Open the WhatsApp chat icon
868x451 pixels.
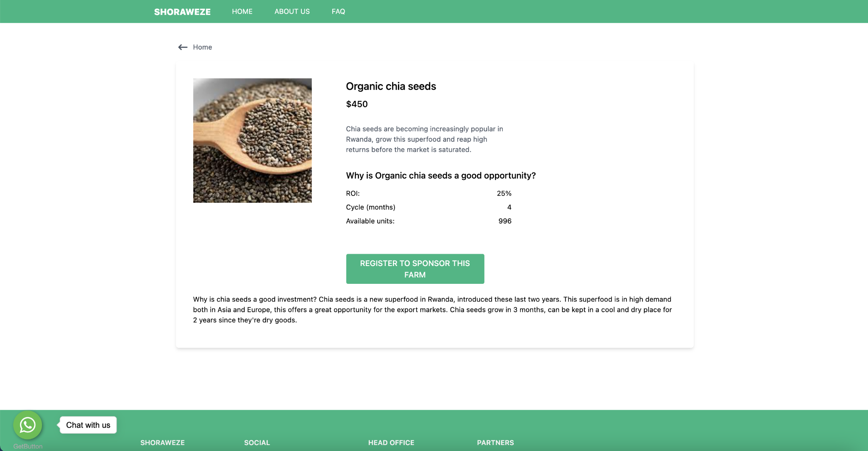click(28, 425)
